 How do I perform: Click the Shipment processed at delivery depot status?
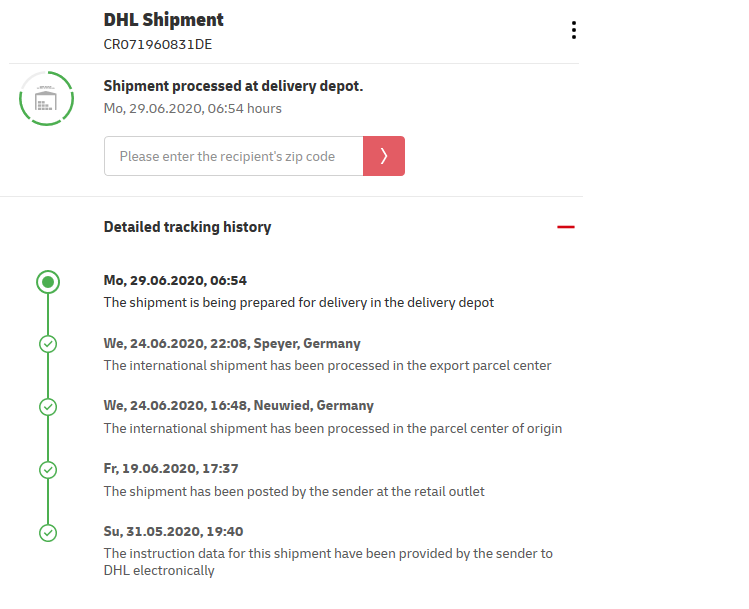point(233,86)
